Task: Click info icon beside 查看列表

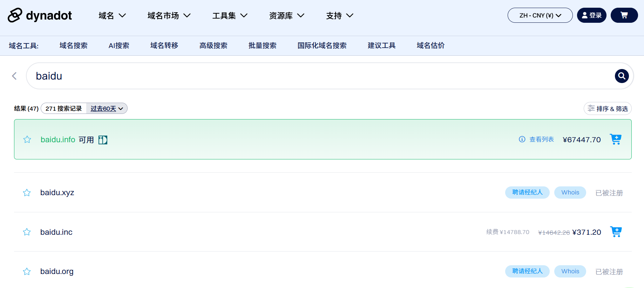Action: (522, 139)
